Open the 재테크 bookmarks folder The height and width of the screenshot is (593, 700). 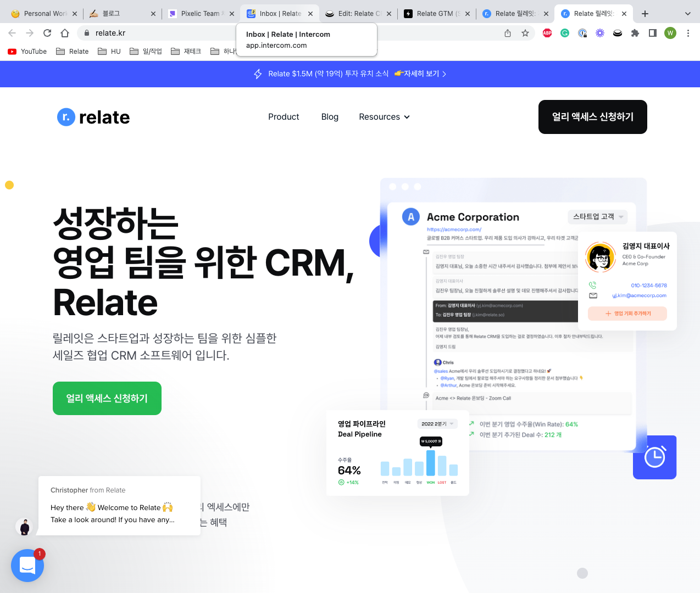pos(186,52)
